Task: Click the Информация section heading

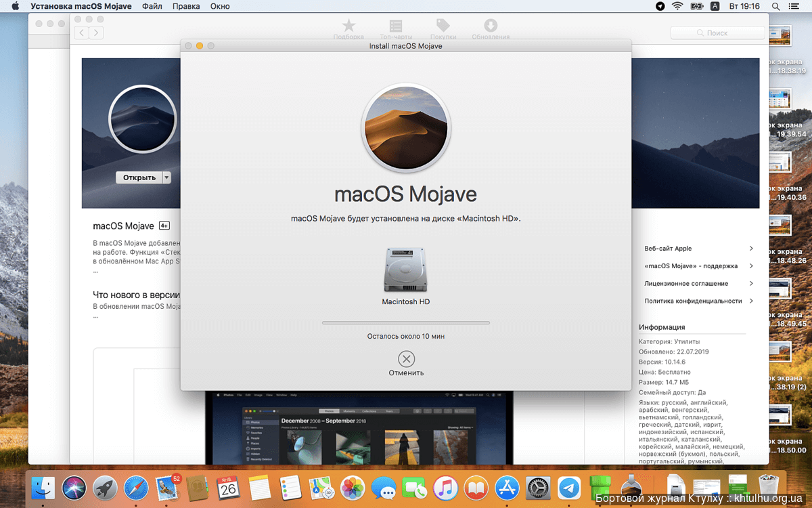Action: coord(662,327)
